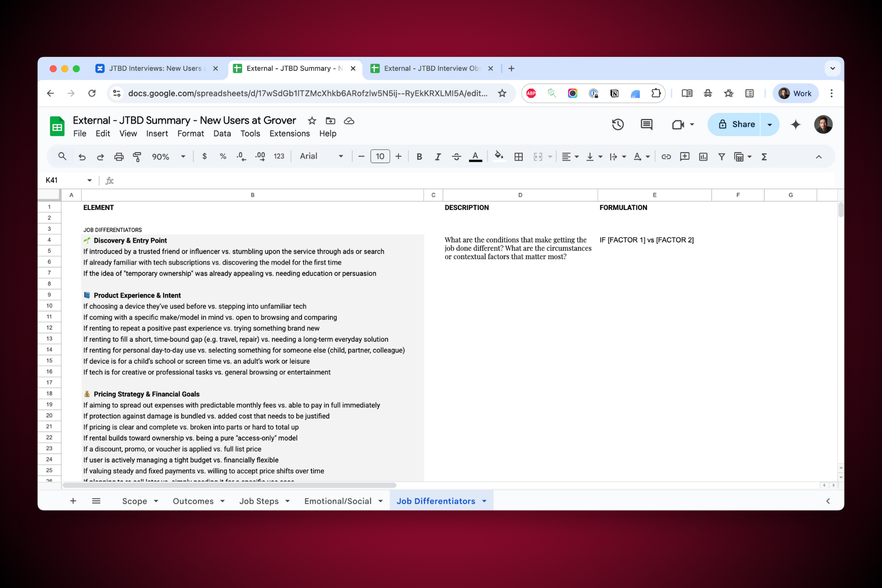This screenshot has height=588, width=882.
Task: Add a new sheet with plus button
Action: click(x=73, y=501)
